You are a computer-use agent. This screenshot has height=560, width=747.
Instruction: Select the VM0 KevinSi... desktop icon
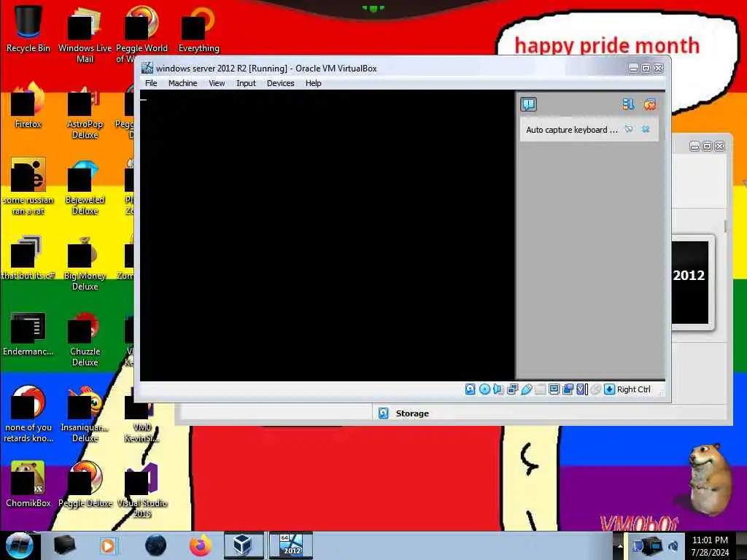coord(142,415)
